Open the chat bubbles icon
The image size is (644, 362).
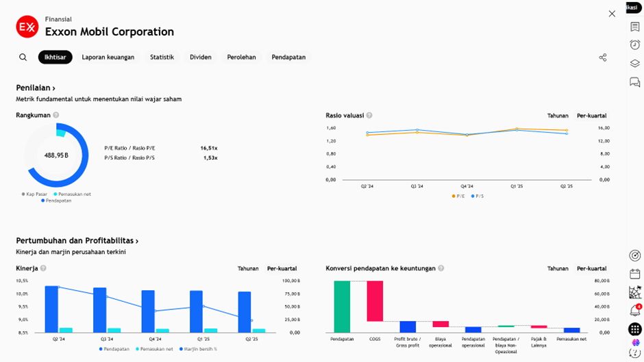click(x=634, y=82)
